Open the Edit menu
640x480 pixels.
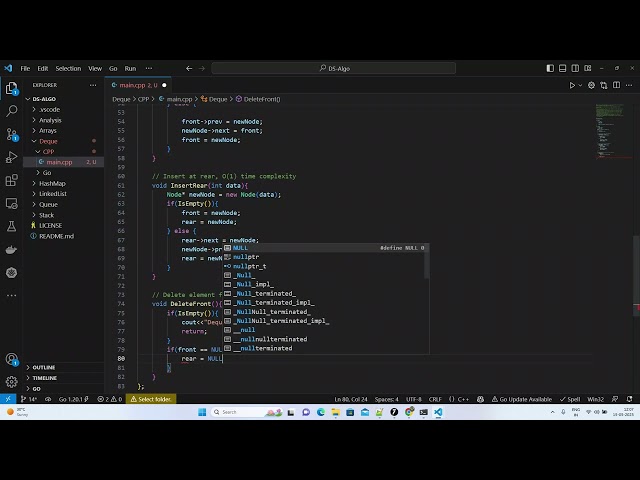click(43, 68)
